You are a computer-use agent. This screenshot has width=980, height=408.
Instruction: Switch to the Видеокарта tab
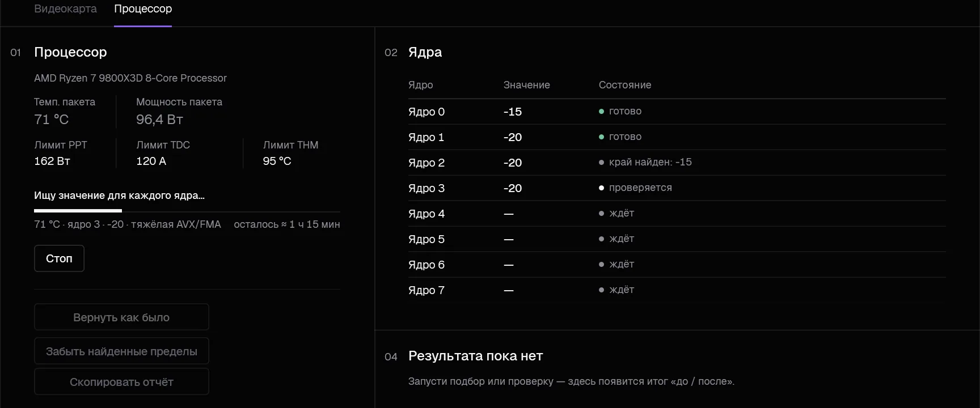(x=65, y=9)
